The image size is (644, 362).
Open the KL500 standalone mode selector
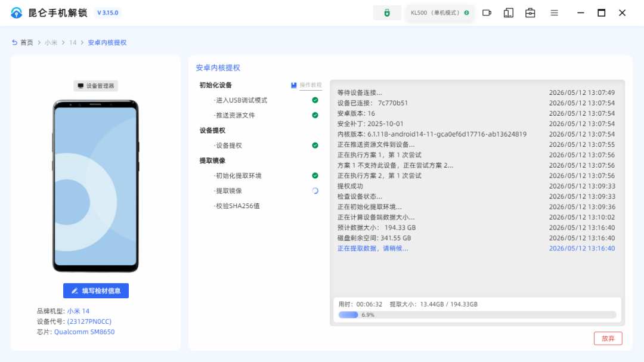(x=439, y=13)
